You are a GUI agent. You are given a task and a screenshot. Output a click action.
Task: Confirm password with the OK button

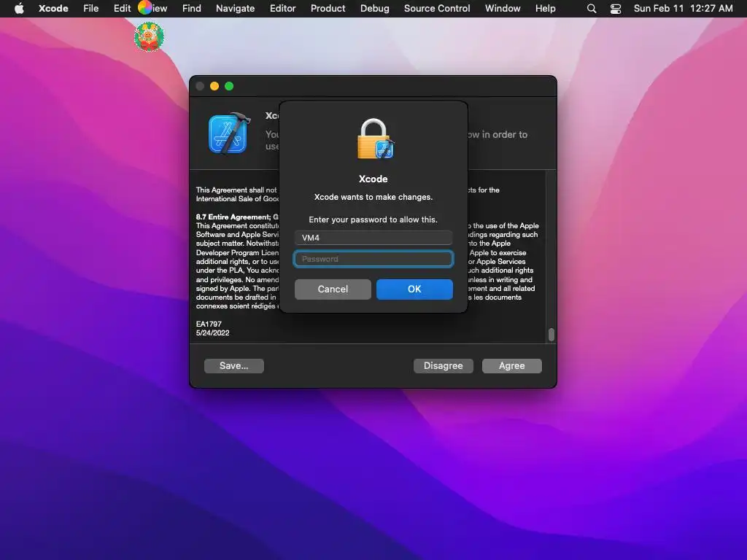[x=414, y=289]
